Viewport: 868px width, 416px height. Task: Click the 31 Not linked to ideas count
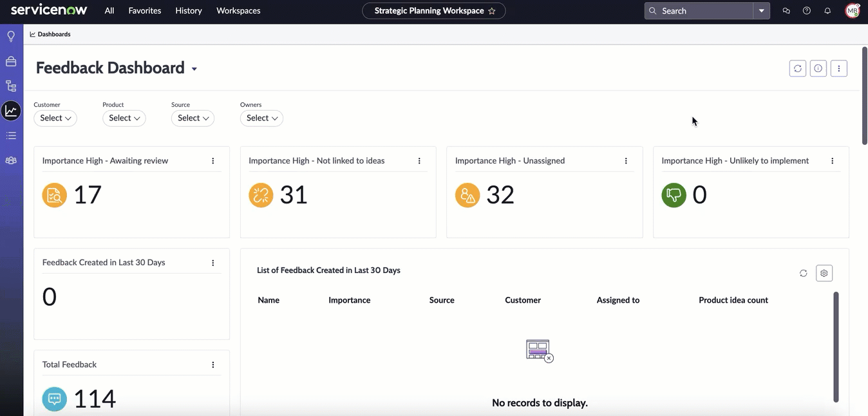point(294,195)
